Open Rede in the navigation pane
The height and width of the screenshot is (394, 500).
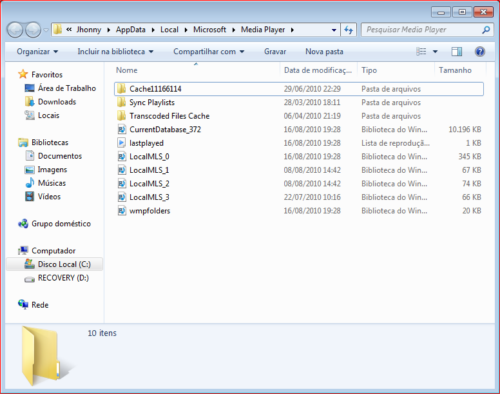point(40,305)
